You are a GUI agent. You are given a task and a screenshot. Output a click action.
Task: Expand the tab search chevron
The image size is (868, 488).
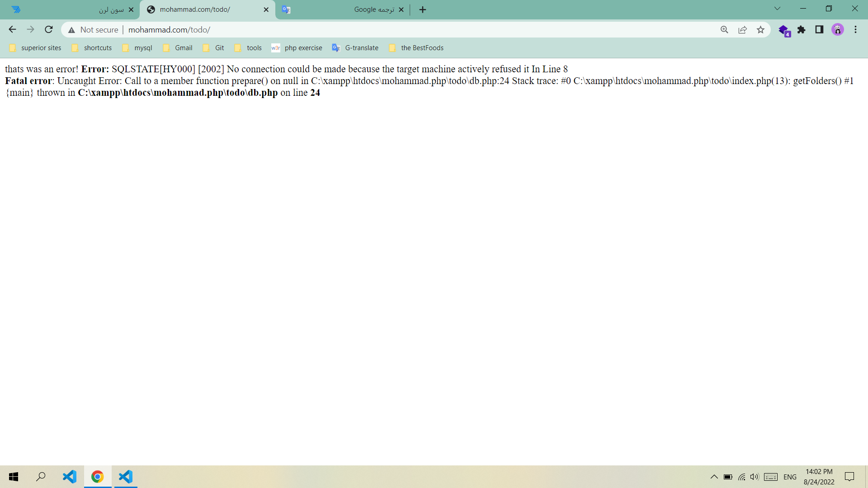tap(777, 9)
